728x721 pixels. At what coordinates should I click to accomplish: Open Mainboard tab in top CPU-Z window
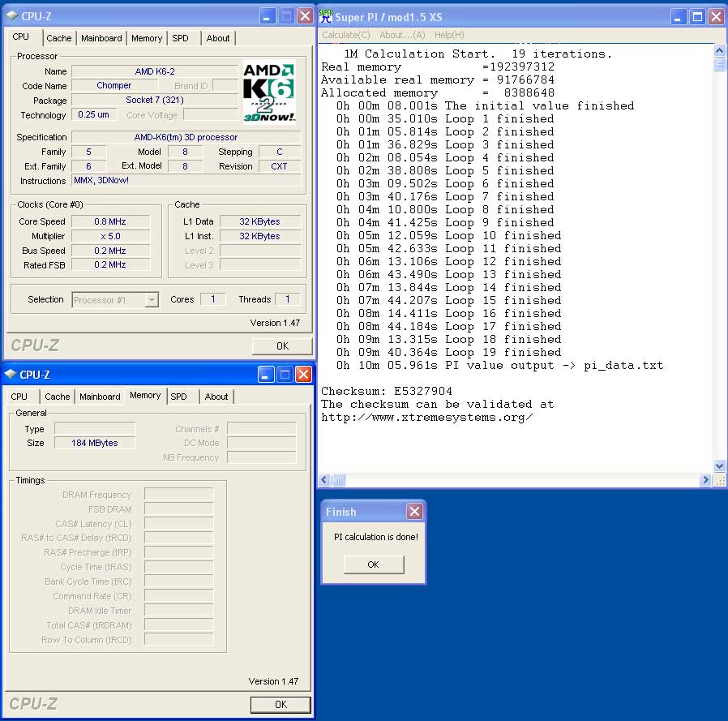click(101, 38)
